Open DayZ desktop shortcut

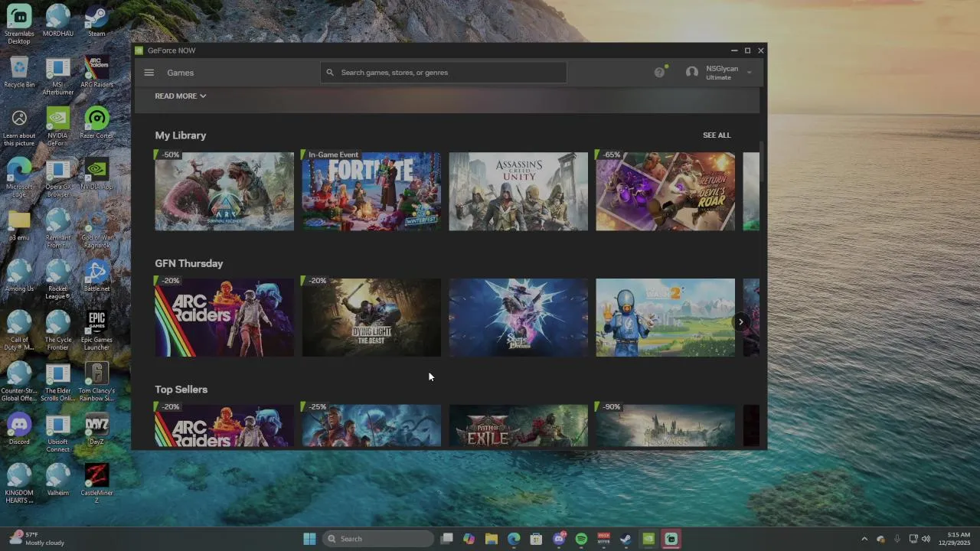96,430
